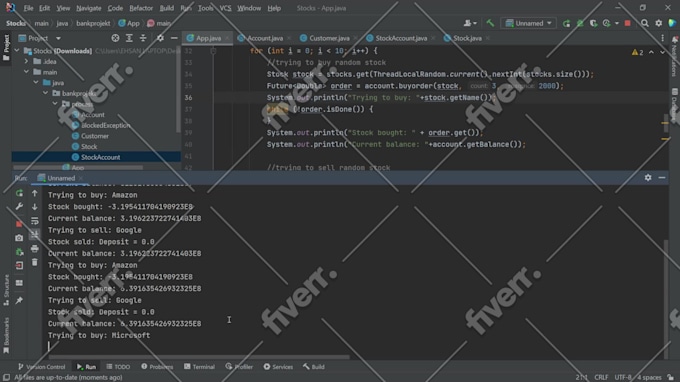Viewport: 680px width, 382px height.
Task: Click Print icon in Run console
Action: point(35,248)
